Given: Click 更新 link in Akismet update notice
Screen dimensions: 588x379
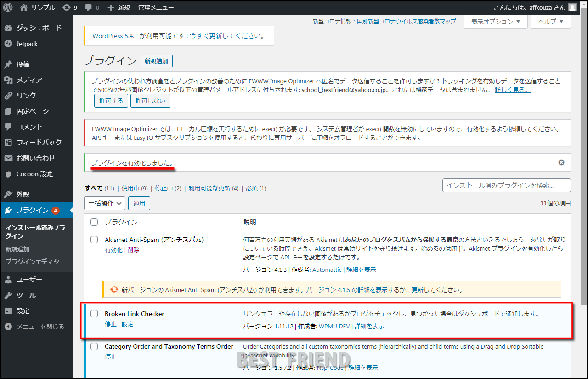Looking at the screenshot, I should tap(418, 290).
